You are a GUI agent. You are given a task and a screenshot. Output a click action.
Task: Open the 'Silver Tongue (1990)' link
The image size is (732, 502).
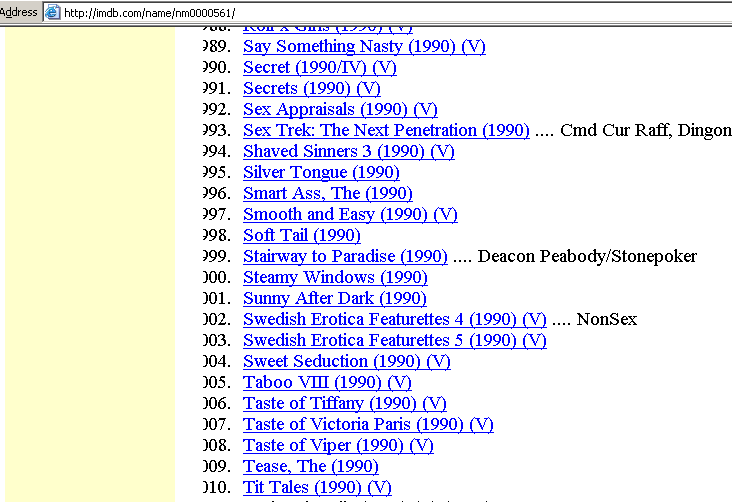coord(321,173)
